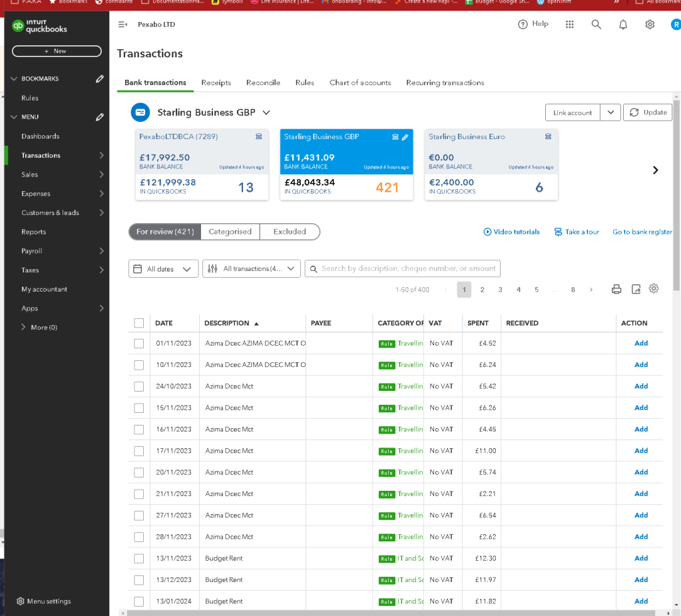The width and height of the screenshot is (681, 616).
Task: Open the All dates filter dropdown
Action: pos(163,269)
